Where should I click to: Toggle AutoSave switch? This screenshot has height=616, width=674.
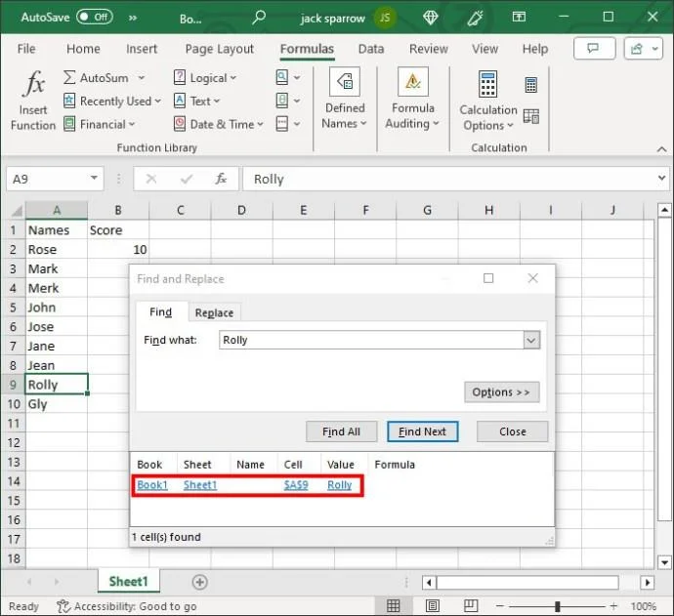click(94, 17)
